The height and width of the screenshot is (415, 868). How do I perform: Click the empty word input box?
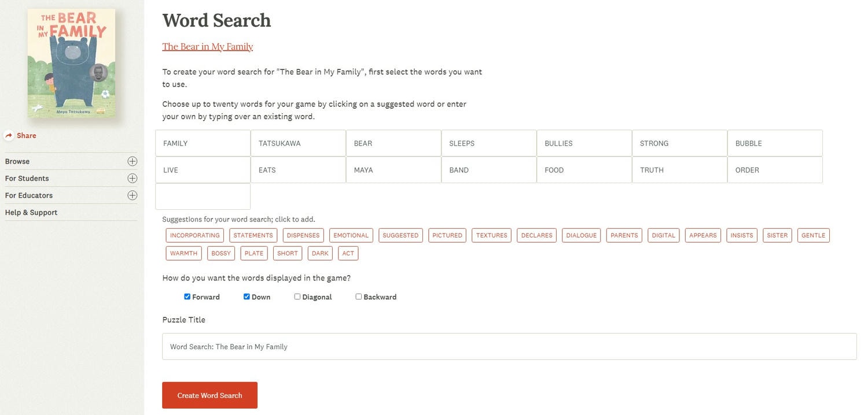203,197
